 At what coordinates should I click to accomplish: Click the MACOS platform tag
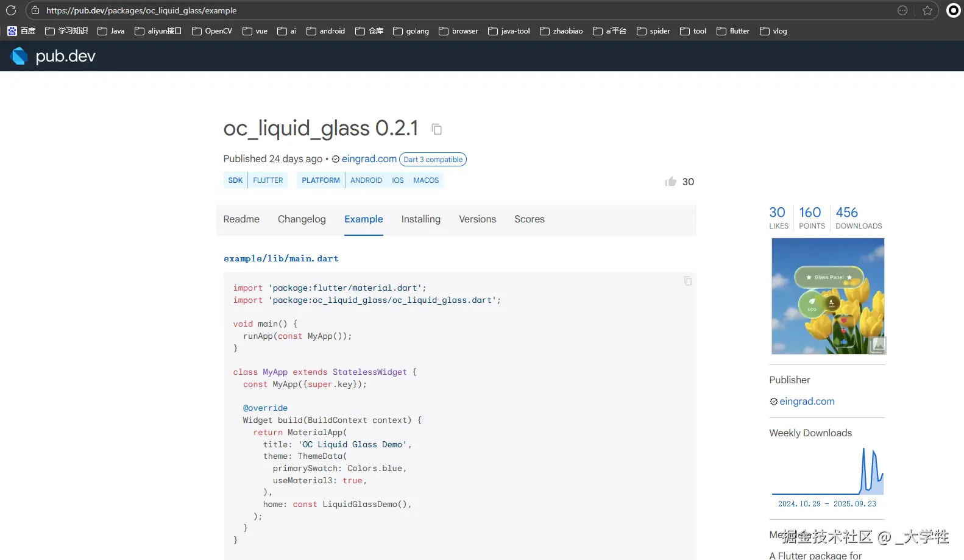pos(427,180)
